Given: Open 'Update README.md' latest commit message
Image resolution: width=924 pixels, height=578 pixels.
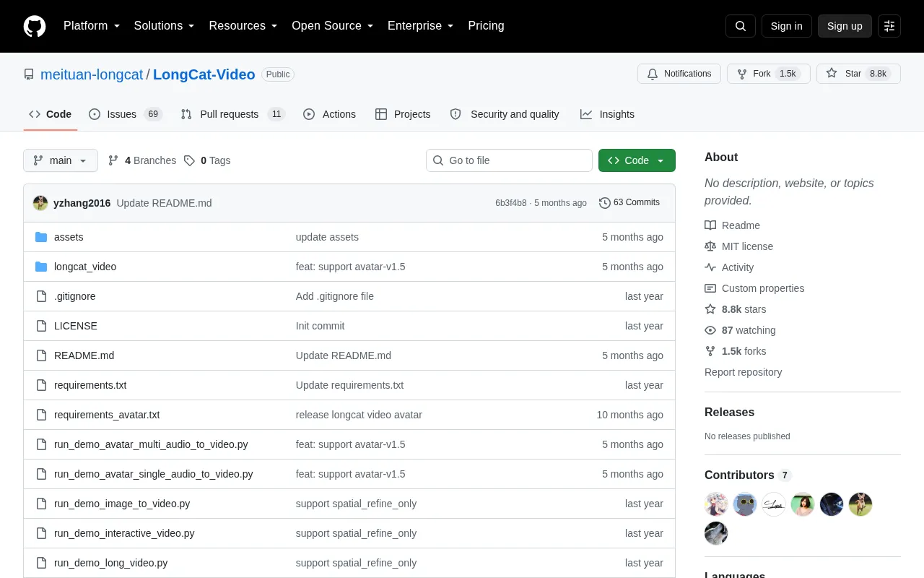Looking at the screenshot, I should pos(164,203).
